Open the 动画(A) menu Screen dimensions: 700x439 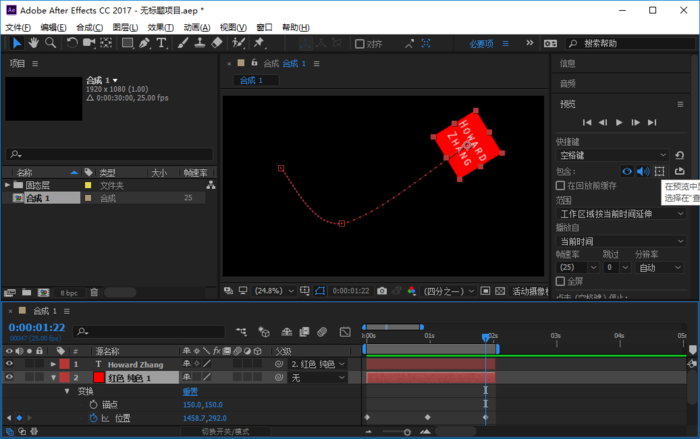click(x=196, y=28)
